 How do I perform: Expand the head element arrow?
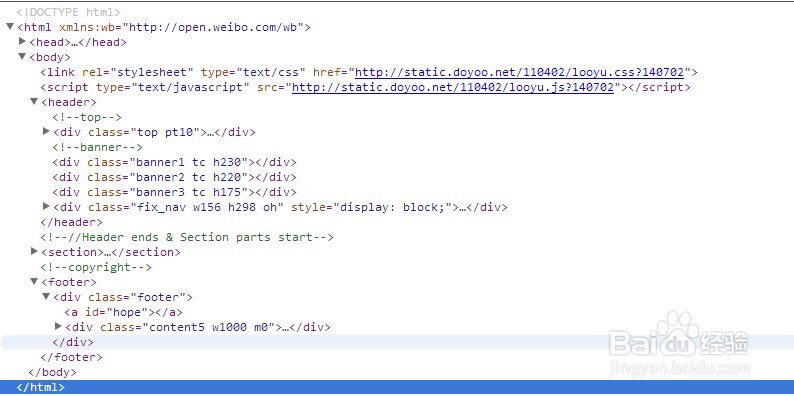(22, 42)
